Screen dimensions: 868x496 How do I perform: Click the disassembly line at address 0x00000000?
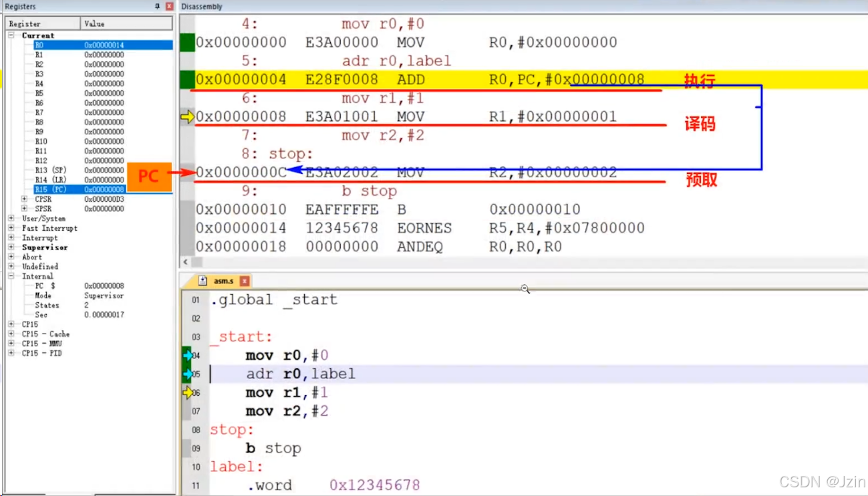(x=406, y=43)
